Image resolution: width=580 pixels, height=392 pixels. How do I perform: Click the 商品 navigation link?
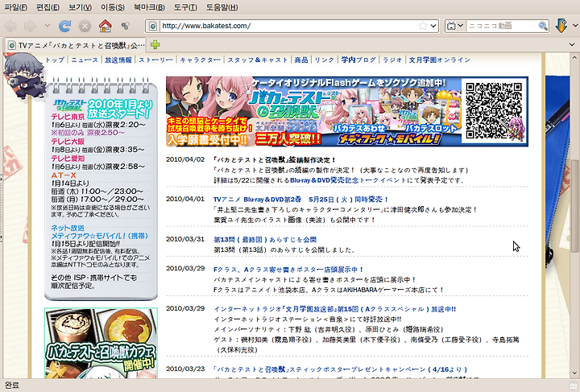(x=301, y=60)
